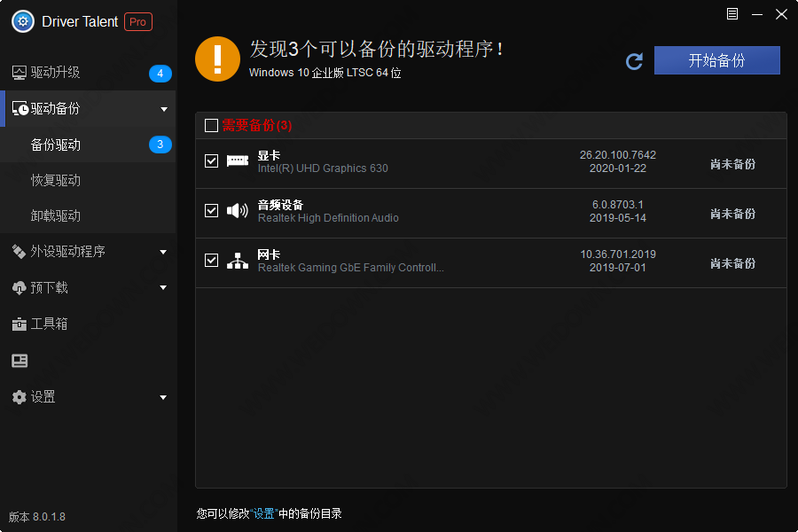This screenshot has width=798, height=532.
Task: Select Realtek Gaming GbE Family Controll... text
Action: coord(350,268)
